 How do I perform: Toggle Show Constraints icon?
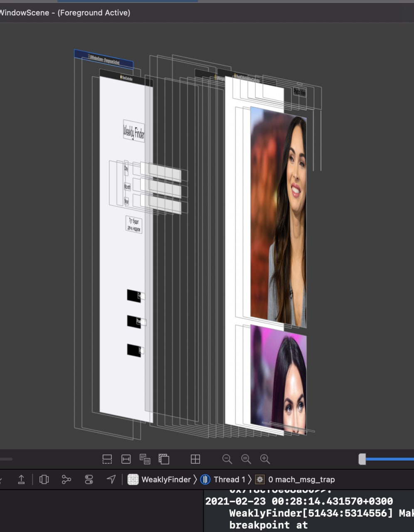point(126,459)
